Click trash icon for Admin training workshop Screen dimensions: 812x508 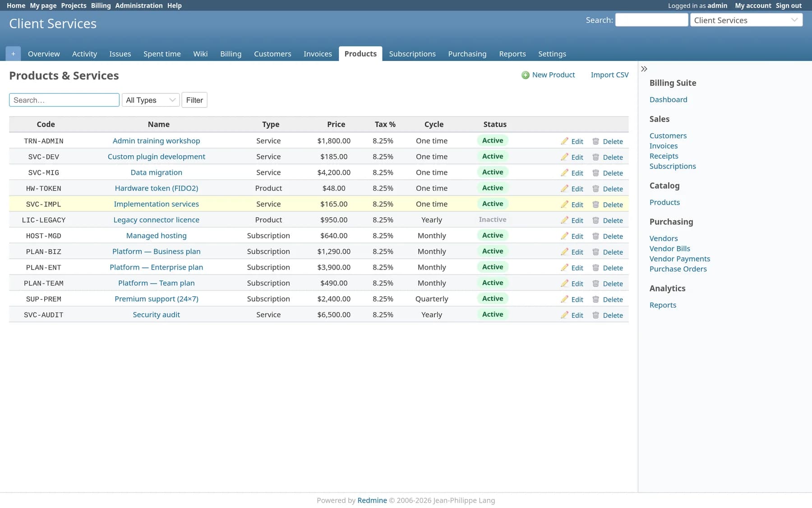[x=595, y=141]
